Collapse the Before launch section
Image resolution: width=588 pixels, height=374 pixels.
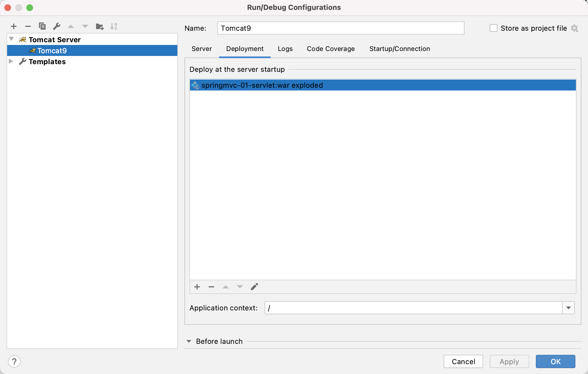click(x=189, y=341)
